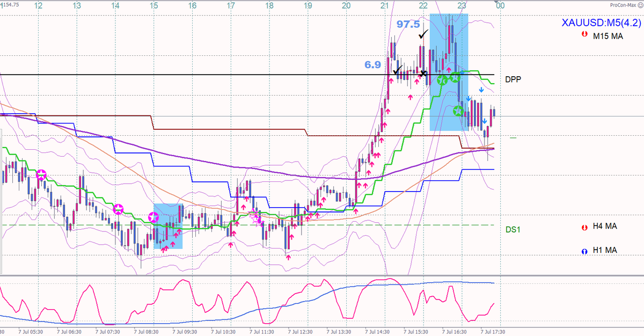Click hour label 21 on top axis
The height and width of the screenshot is (336, 644).
click(x=385, y=5)
